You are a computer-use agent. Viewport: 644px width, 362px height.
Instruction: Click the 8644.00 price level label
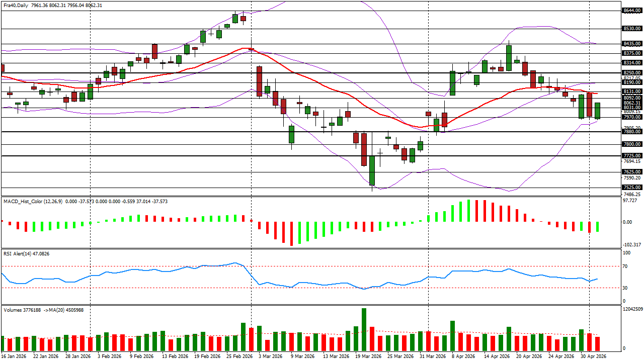coord(631,11)
